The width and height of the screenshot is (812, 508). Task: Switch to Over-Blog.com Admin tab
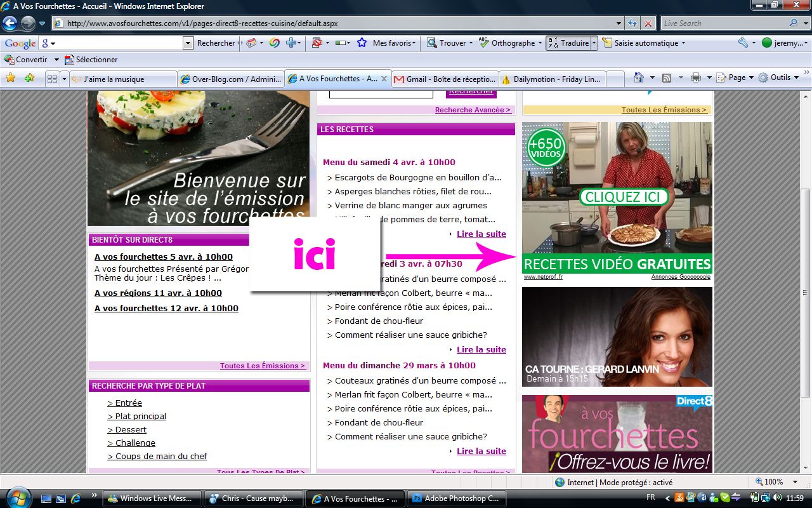click(x=231, y=79)
